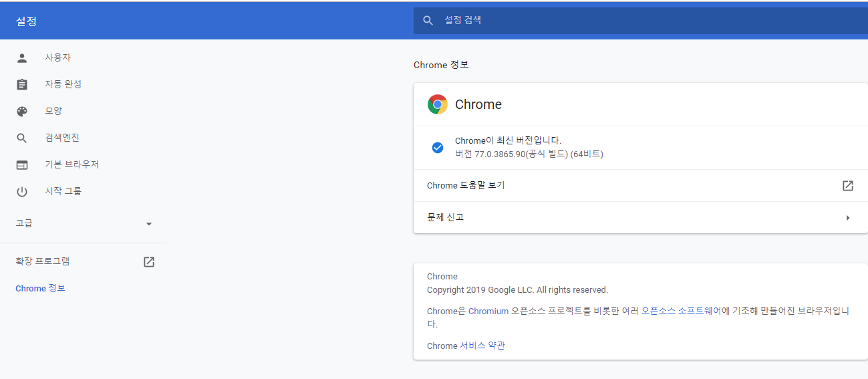Click version text 버전 77.0.3865.90

(529, 154)
